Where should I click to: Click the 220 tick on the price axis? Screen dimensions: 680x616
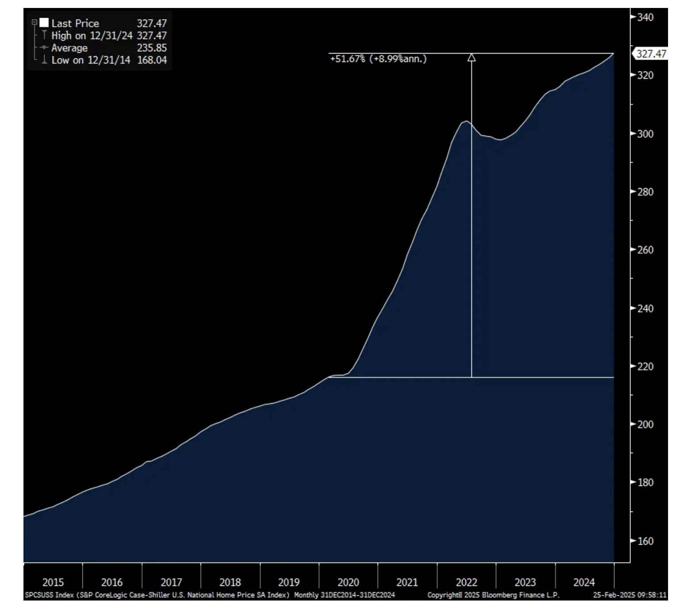pyautogui.click(x=645, y=366)
